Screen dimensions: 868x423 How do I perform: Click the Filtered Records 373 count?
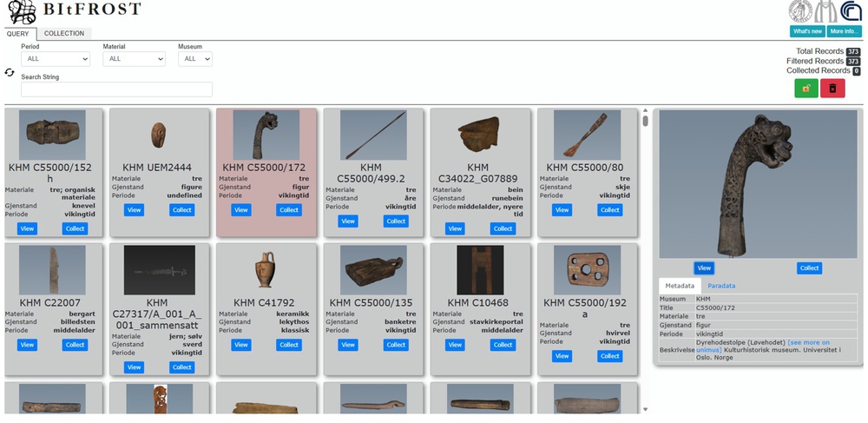pos(853,62)
